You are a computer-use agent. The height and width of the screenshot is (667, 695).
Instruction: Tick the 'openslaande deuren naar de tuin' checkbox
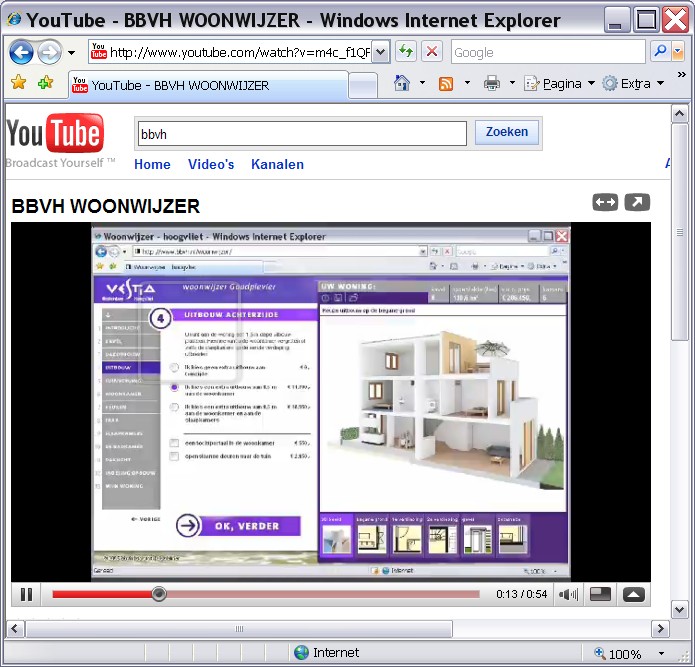174,456
